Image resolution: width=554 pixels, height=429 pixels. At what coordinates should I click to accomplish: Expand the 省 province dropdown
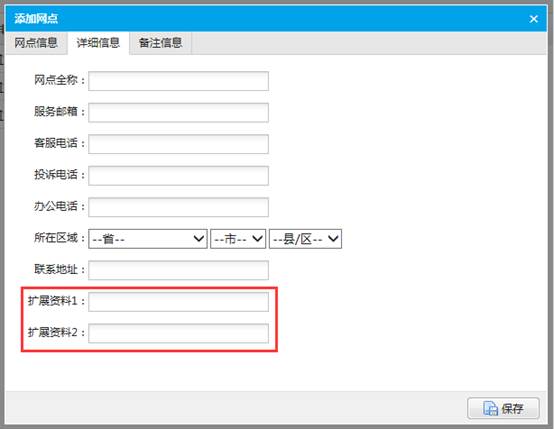148,239
